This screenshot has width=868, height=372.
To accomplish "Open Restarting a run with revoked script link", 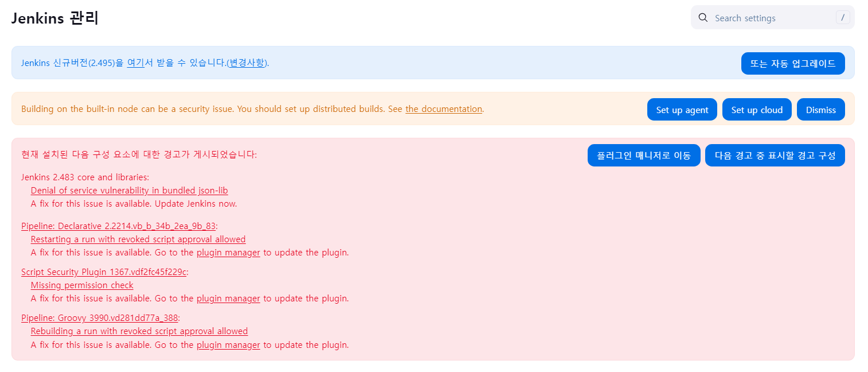I will (x=138, y=239).
